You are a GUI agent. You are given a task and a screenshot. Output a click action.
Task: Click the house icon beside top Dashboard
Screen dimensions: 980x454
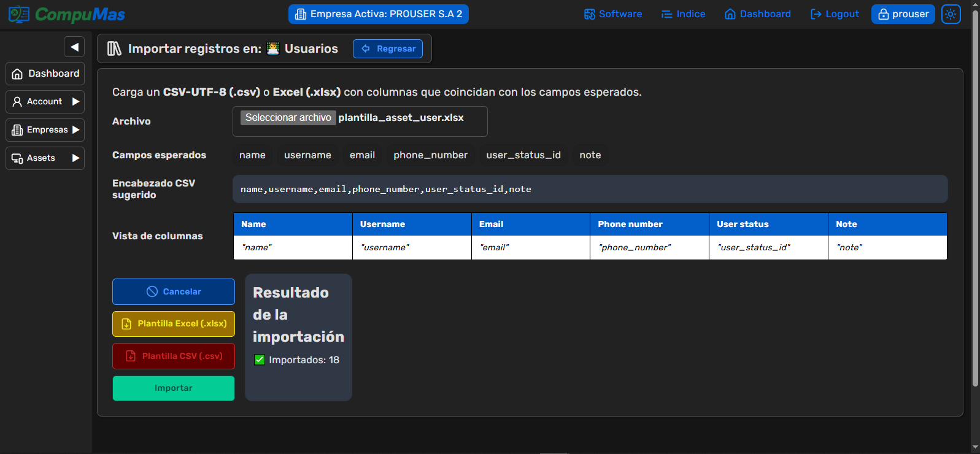pos(730,14)
